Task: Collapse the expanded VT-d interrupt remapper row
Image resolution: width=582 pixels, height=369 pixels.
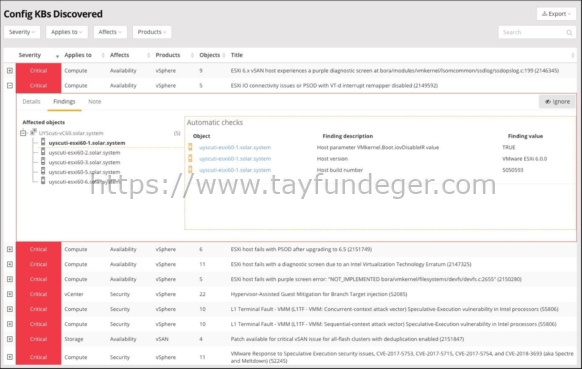Action: pyautogui.click(x=10, y=85)
